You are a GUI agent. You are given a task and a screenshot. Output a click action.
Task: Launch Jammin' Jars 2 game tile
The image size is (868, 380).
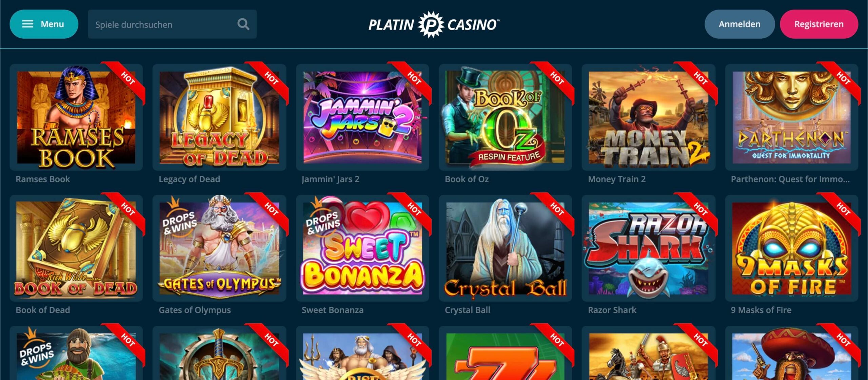pyautogui.click(x=362, y=117)
